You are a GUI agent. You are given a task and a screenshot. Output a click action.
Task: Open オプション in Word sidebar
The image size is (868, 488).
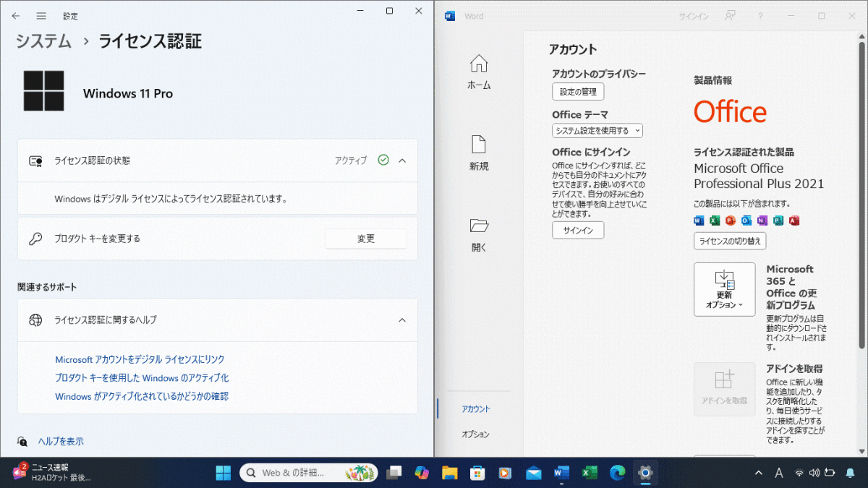click(x=476, y=435)
